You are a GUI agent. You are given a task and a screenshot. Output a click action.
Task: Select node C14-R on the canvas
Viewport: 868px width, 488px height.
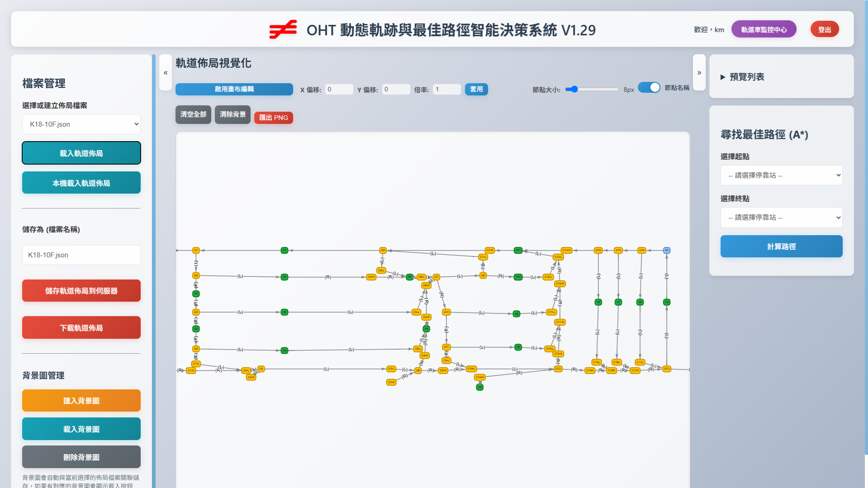(x=480, y=377)
